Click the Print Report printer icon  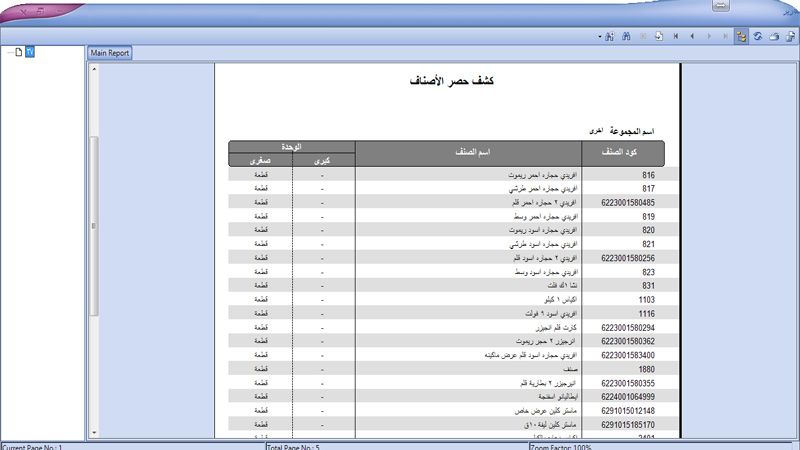pos(774,37)
